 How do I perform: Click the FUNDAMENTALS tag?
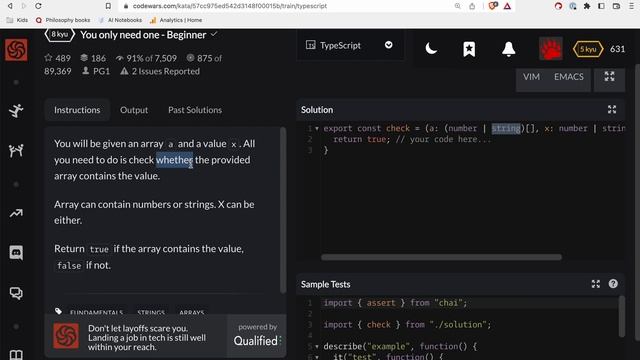tap(96, 313)
